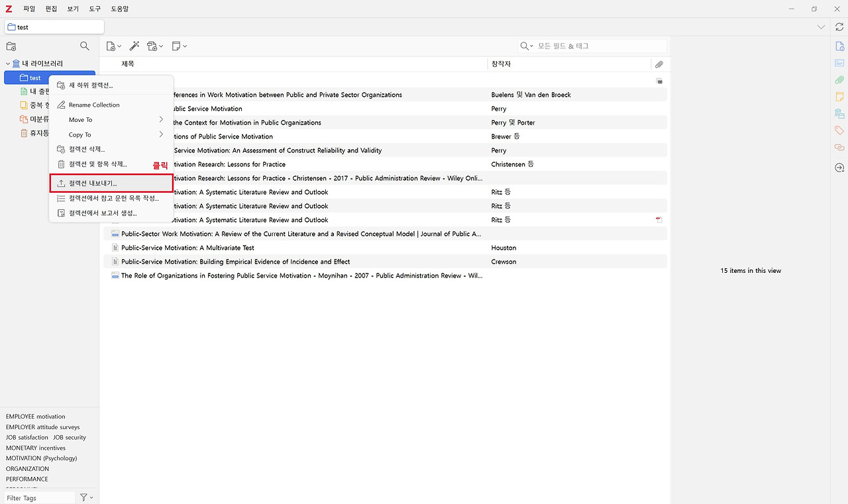Choose 컬렉션 내보내기... from context menu
This screenshot has width=848, height=504.
(111, 183)
